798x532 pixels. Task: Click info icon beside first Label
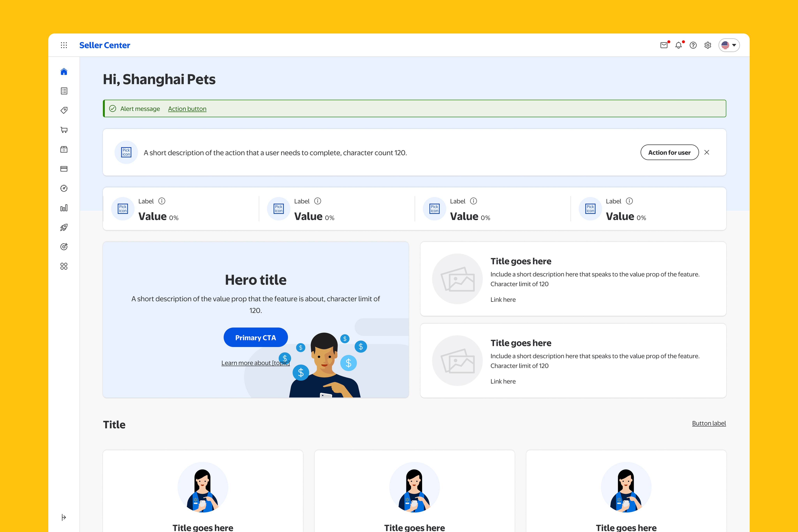[162, 201]
